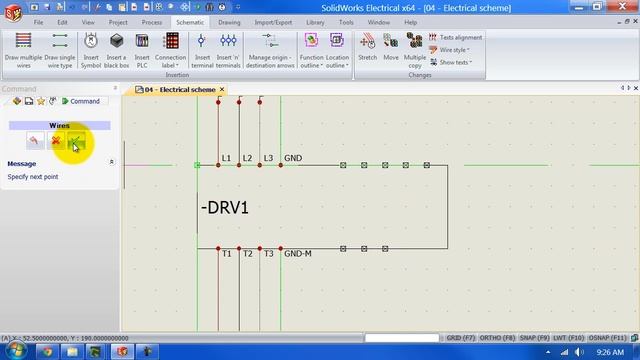Activate the Move tool
Viewport: 640px width, 360px height.
pos(391,47)
